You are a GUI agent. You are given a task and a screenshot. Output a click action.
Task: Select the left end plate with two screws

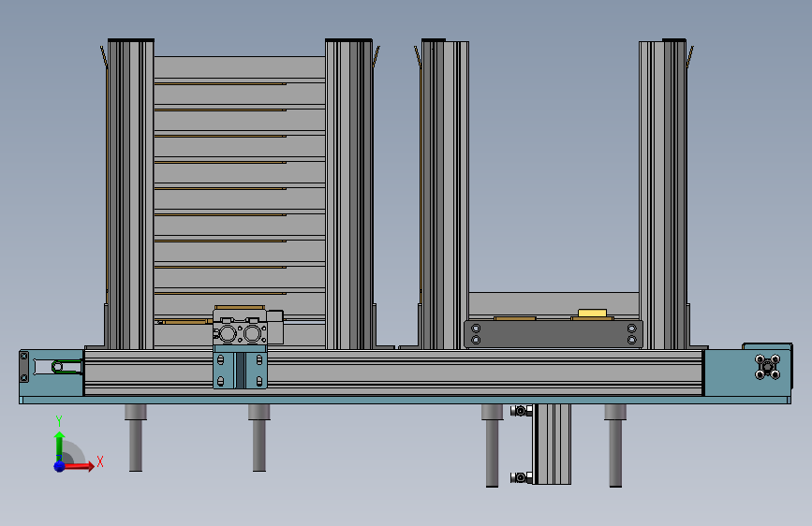(x=23, y=367)
